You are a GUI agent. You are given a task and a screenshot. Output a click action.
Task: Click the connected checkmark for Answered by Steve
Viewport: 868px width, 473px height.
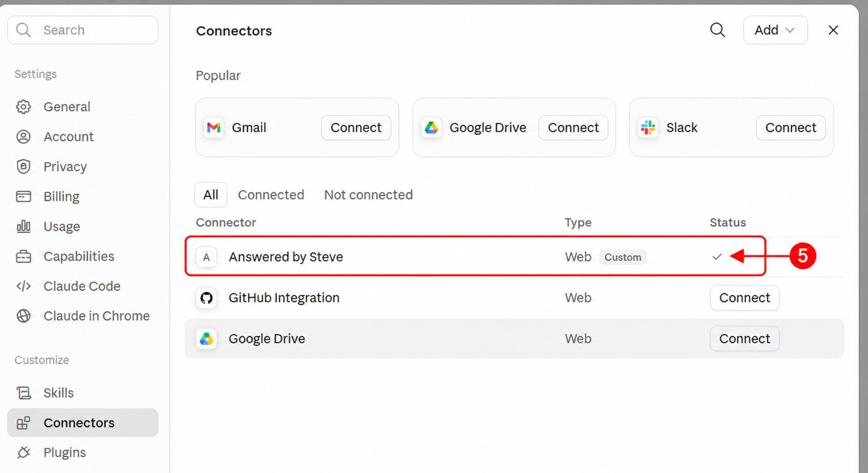pyautogui.click(x=717, y=257)
